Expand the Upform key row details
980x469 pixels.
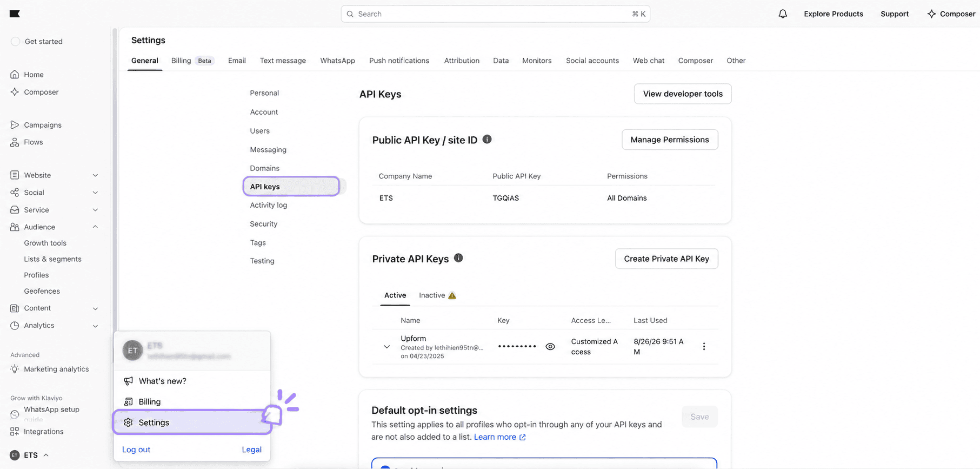386,347
